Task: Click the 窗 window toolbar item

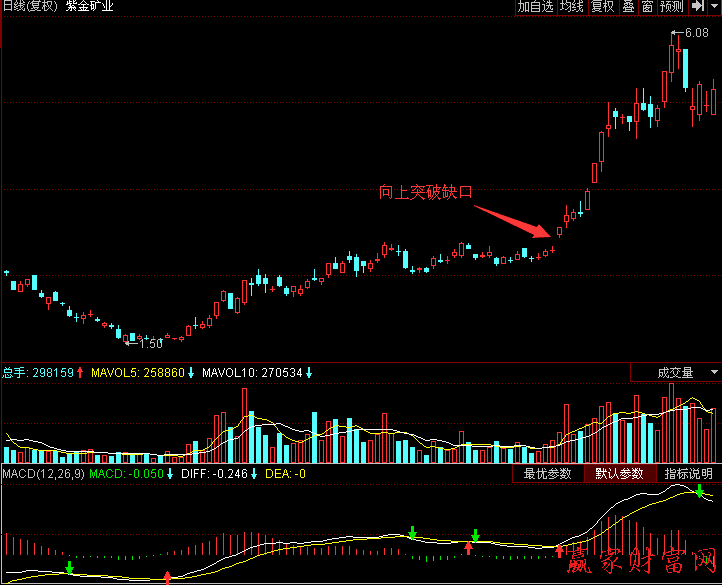Action: pos(648,7)
